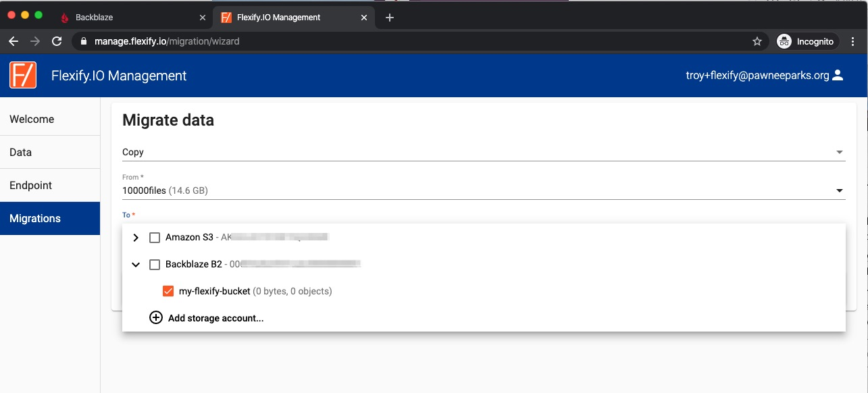Bookmark this page with the star
Viewport: 868px width, 393px height.
tap(757, 41)
